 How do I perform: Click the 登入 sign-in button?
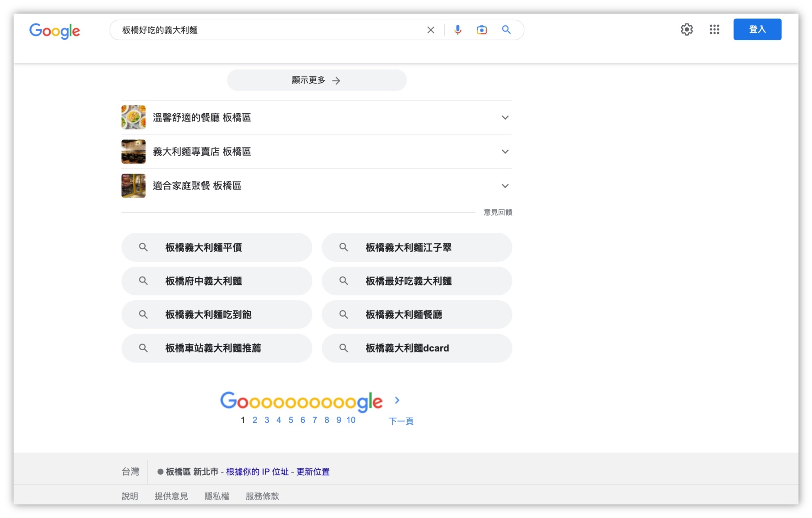pyautogui.click(x=757, y=30)
